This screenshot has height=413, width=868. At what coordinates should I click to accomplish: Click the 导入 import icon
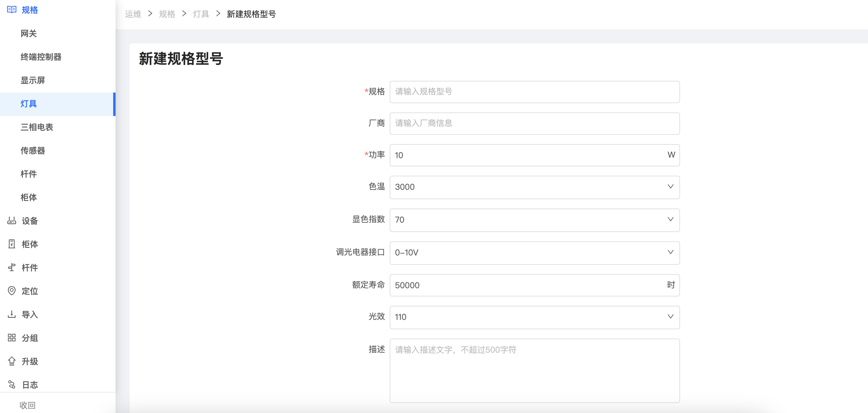[x=12, y=314]
